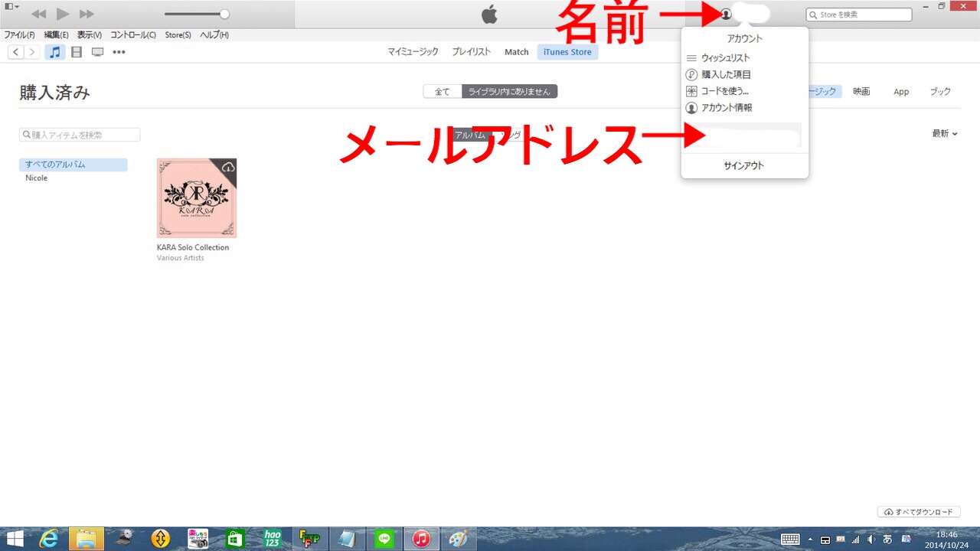Viewport: 980px width, 551px height.
Task: Click the Store search field
Action: (859, 15)
